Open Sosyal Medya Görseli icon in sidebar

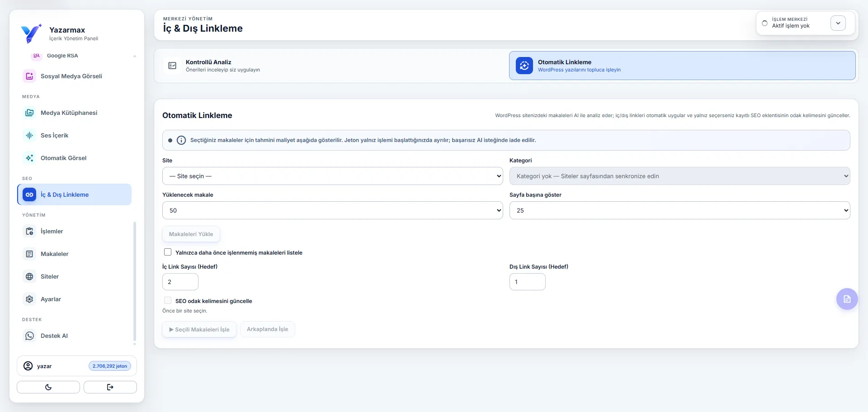click(29, 76)
